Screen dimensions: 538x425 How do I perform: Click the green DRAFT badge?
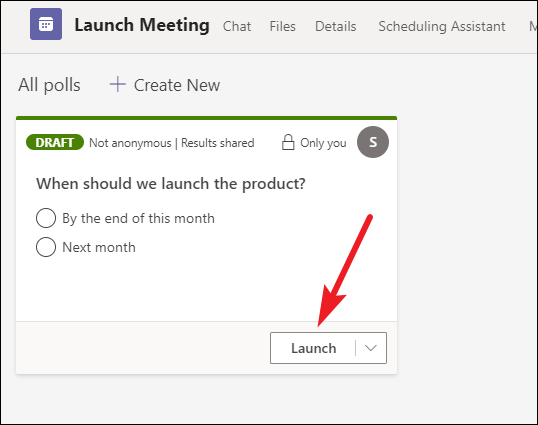pyautogui.click(x=55, y=142)
